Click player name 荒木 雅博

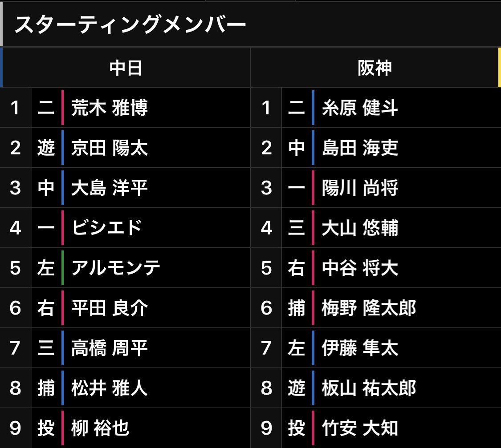[x=109, y=108]
